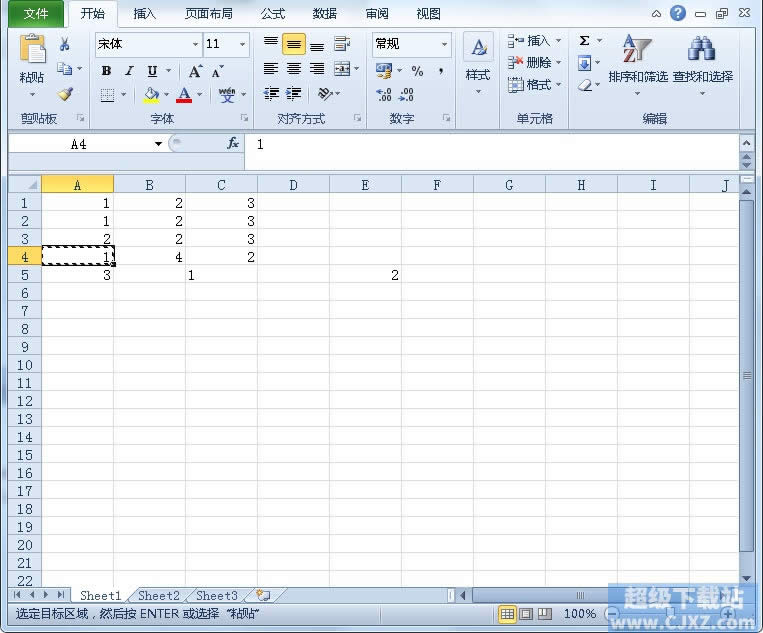
Task: Increase decimal places icon
Action: pos(384,94)
